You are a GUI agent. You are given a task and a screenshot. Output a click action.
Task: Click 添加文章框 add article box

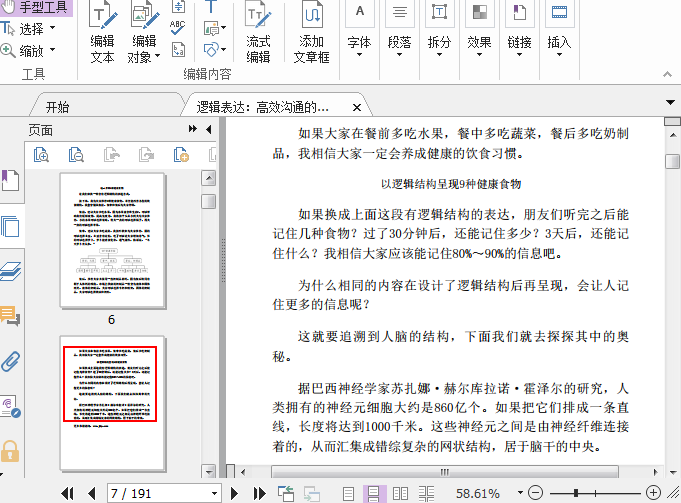coord(311,33)
